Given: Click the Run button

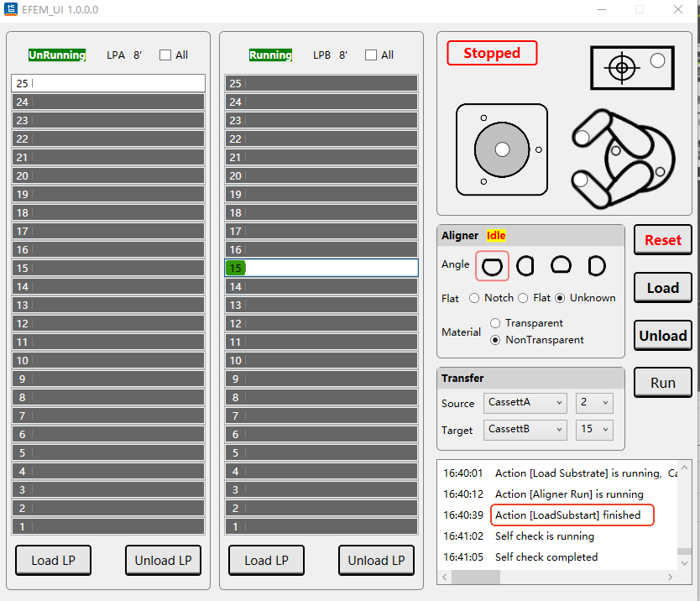Looking at the screenshot, I should (662, 383).
